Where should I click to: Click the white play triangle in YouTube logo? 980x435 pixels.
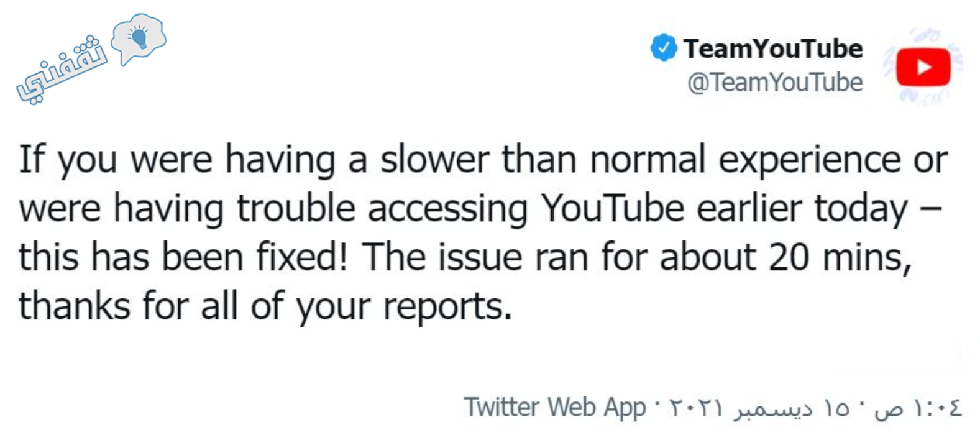(x=924, y=66)
